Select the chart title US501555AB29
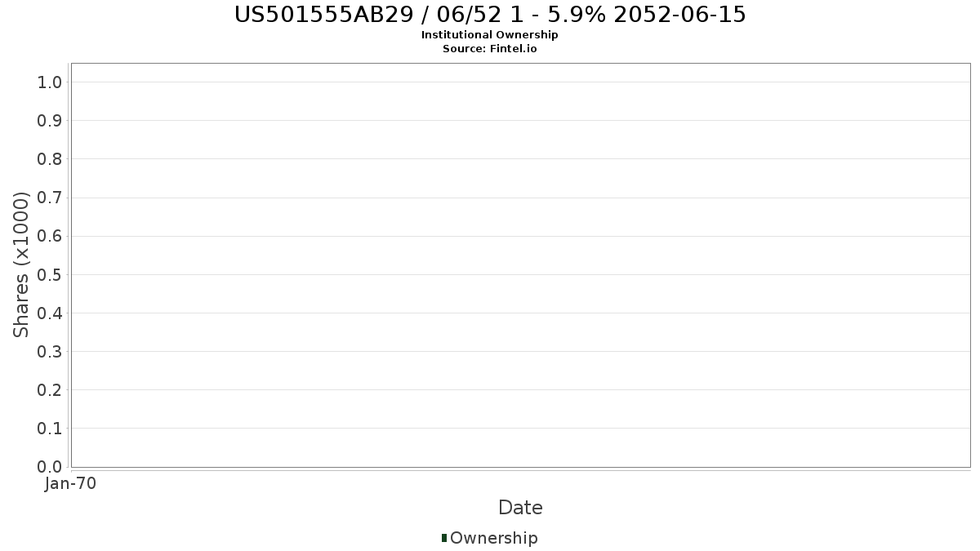Viewport: 980px width, 551px height. [490, 15]
